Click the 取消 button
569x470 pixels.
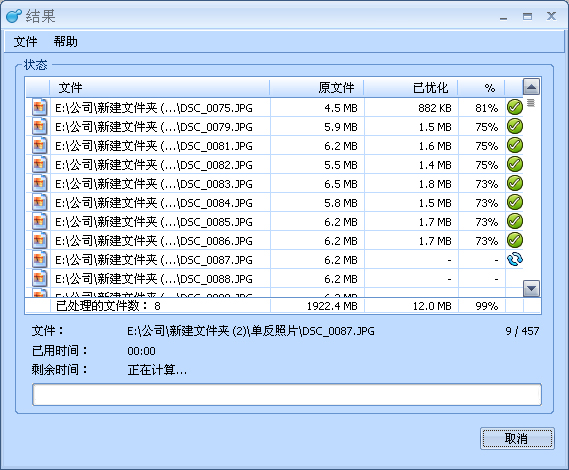517,438
